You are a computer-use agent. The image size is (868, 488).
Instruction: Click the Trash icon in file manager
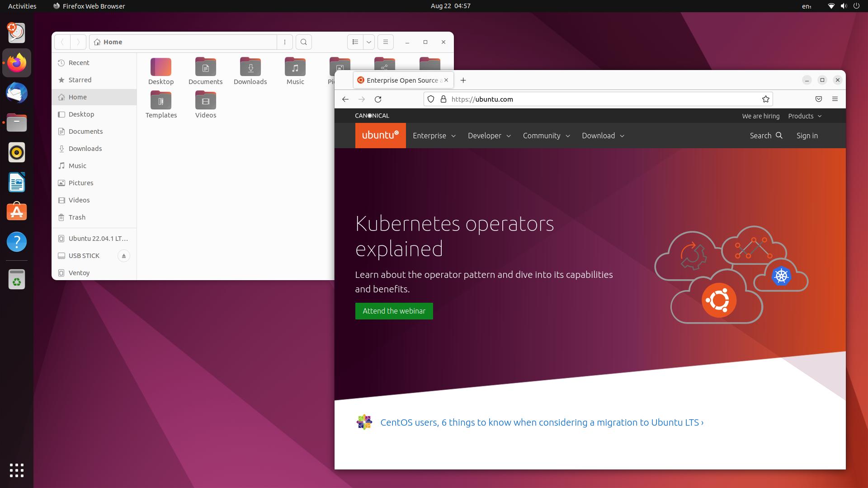pyautogui.click(x=61, y=216)
